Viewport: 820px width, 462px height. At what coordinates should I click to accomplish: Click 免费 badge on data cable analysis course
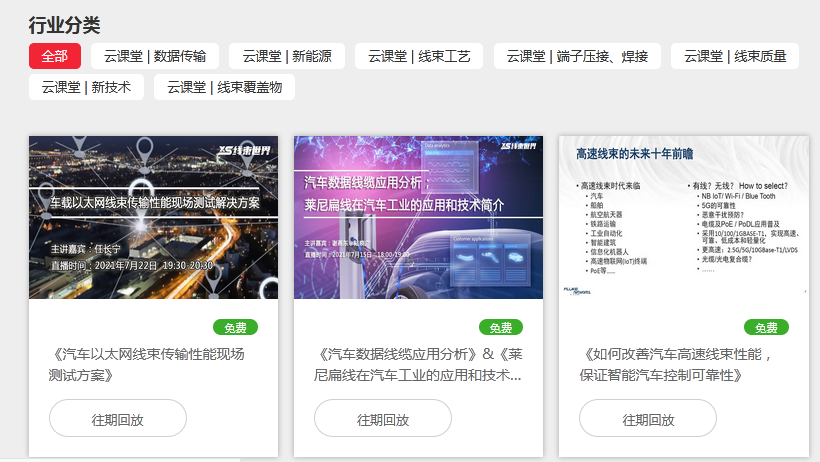pyautogui.click(x=500, y=328)
